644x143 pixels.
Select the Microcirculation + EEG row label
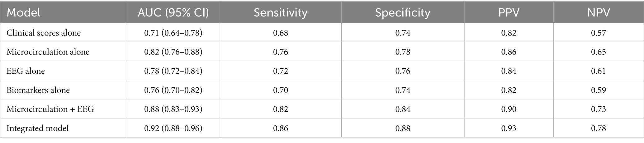[50, 109]
